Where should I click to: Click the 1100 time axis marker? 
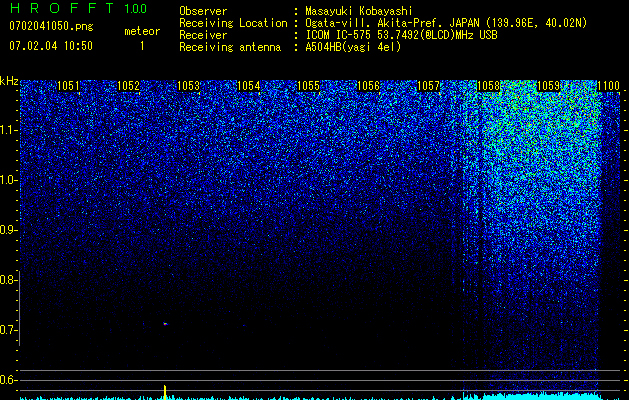(609, 86)
